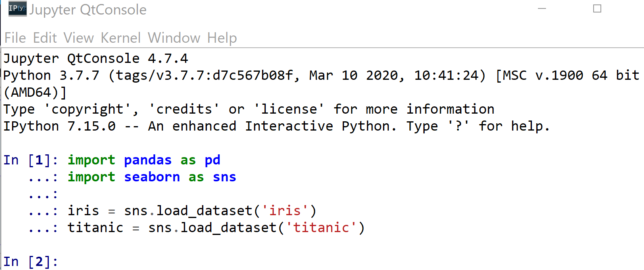Open the Kernel menu
644x270 pixels.
pyautogui.click(x=121, y=38)
